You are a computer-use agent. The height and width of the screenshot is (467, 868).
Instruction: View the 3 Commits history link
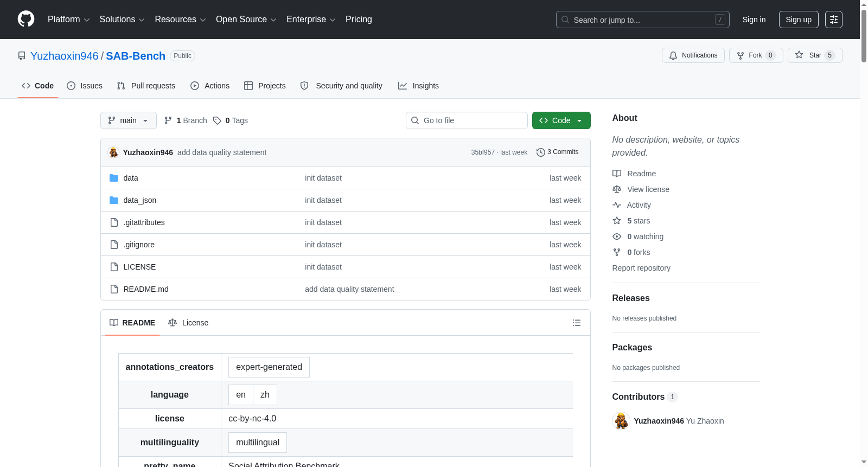tap(558, 152)
